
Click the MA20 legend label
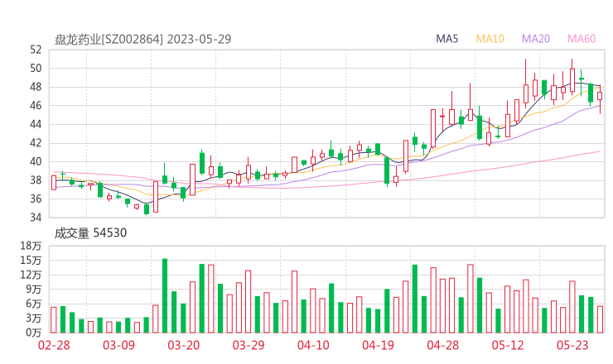tap(536, 39)
